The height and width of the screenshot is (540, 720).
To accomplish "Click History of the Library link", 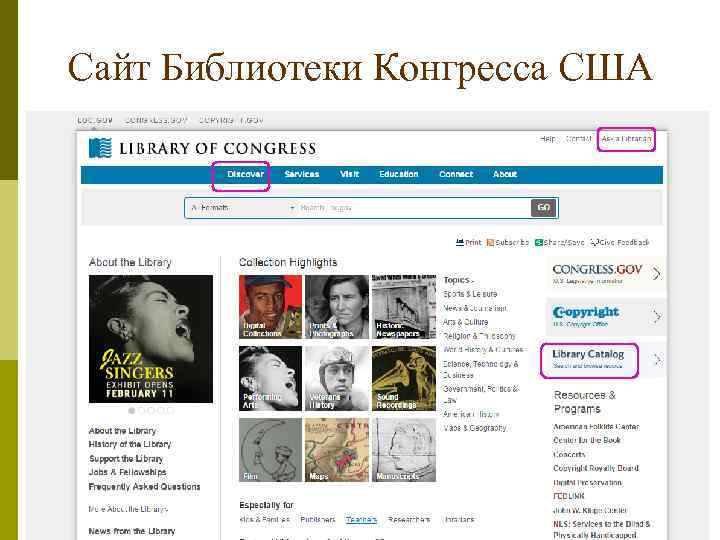I will (129, 444).
